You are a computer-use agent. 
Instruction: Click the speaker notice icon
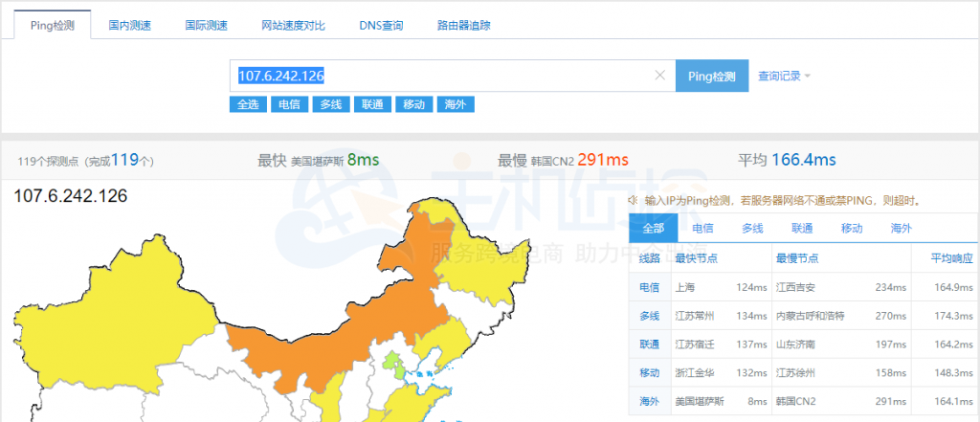[x=634, y=201]
